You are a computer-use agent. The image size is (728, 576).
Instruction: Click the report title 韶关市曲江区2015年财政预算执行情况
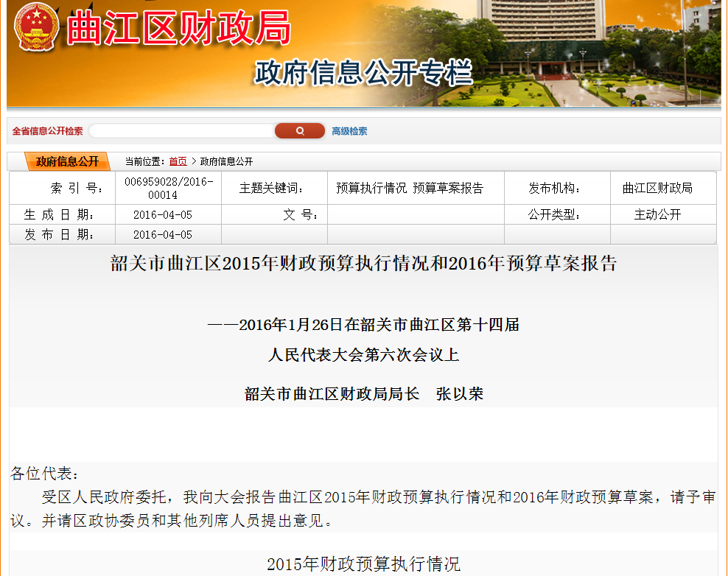pos(363,264)
